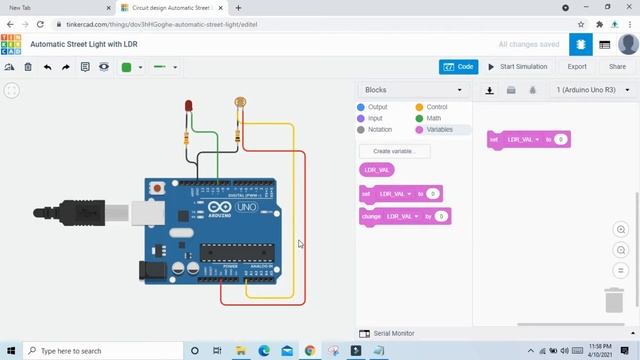Undo the last action
The height and width of the screenshot is (360, 640).
click(x=47, y=67)
